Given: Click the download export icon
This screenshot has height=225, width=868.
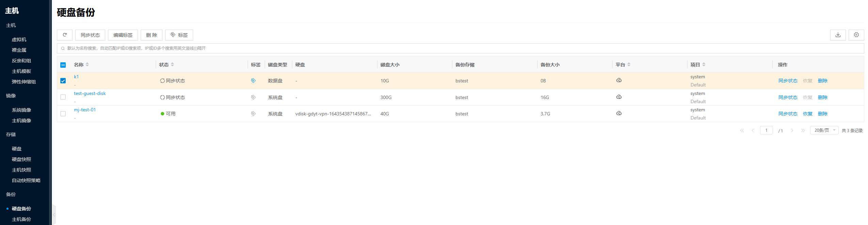Looking at the screenshot, I should coord(838,35).
